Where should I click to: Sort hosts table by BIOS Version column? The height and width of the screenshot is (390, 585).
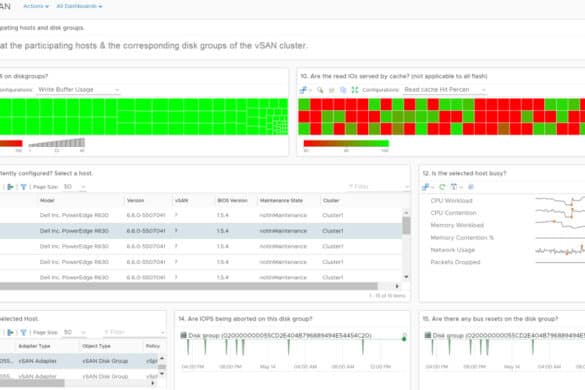232,201
